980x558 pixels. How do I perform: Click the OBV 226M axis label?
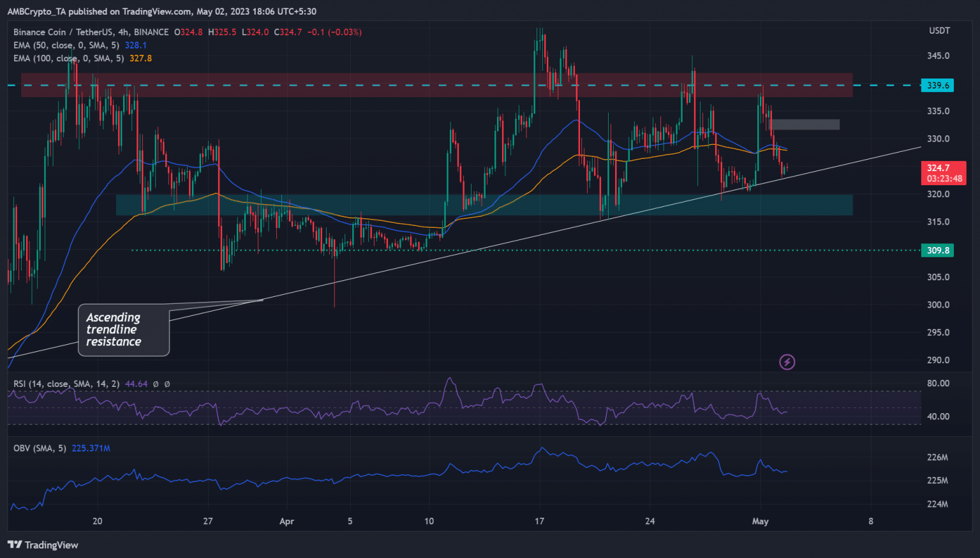pos(937,457)
